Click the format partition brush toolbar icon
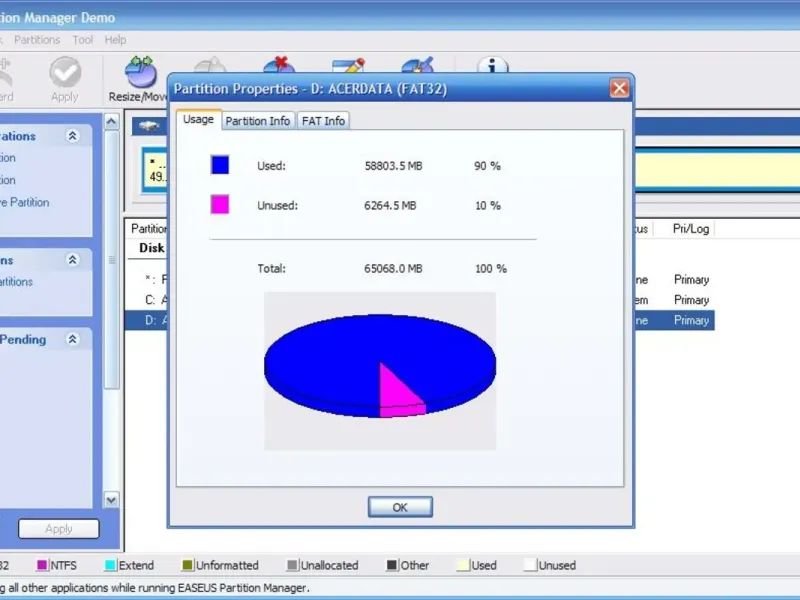800x600 pixels. [x=417, y=65]
